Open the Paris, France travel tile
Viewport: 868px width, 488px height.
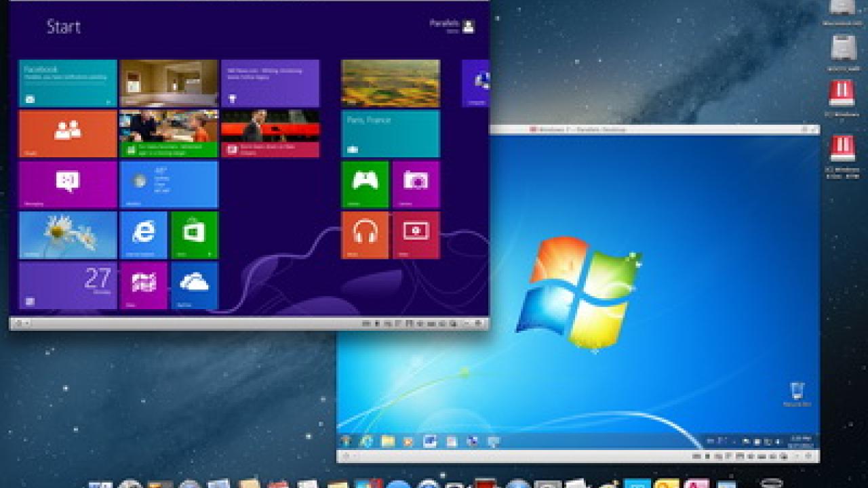(391, 134)
